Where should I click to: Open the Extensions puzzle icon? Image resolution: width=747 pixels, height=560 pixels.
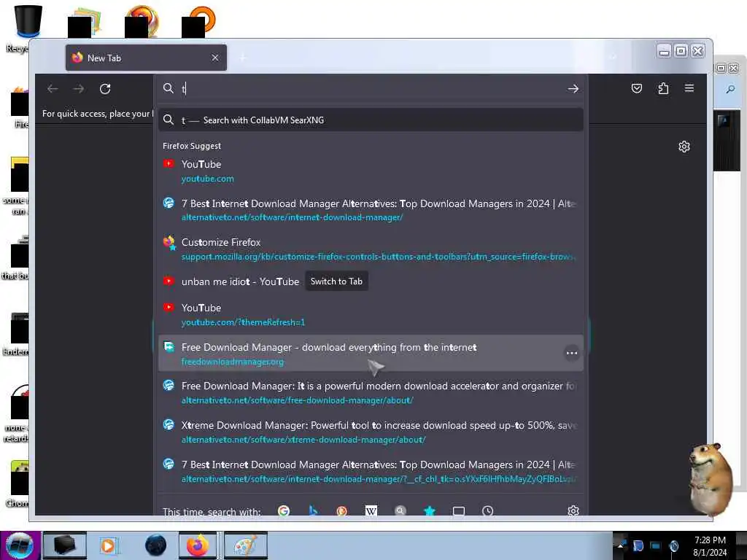[x=662, y=88]
